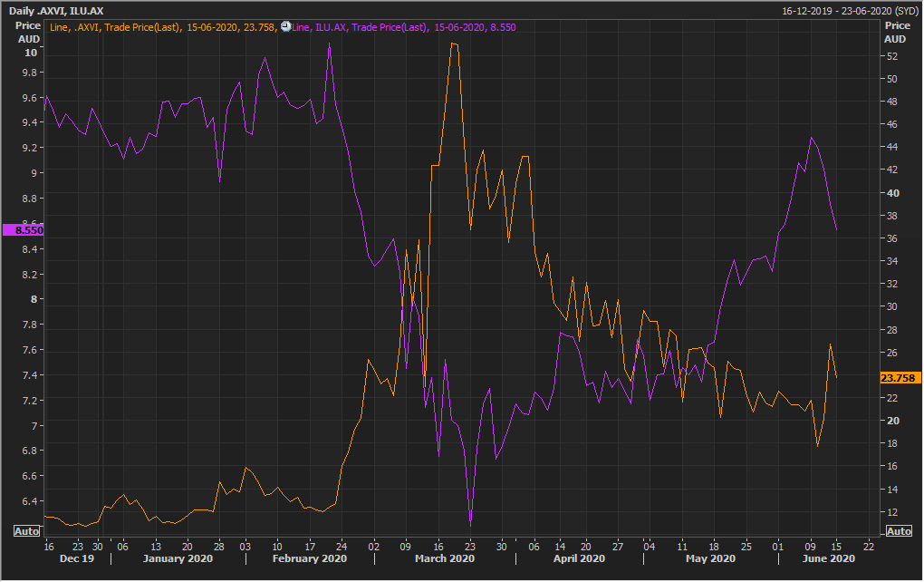The image size is (924, 582).
Task: Click the May 2020 month label
Action: click(x=710, y=559)
